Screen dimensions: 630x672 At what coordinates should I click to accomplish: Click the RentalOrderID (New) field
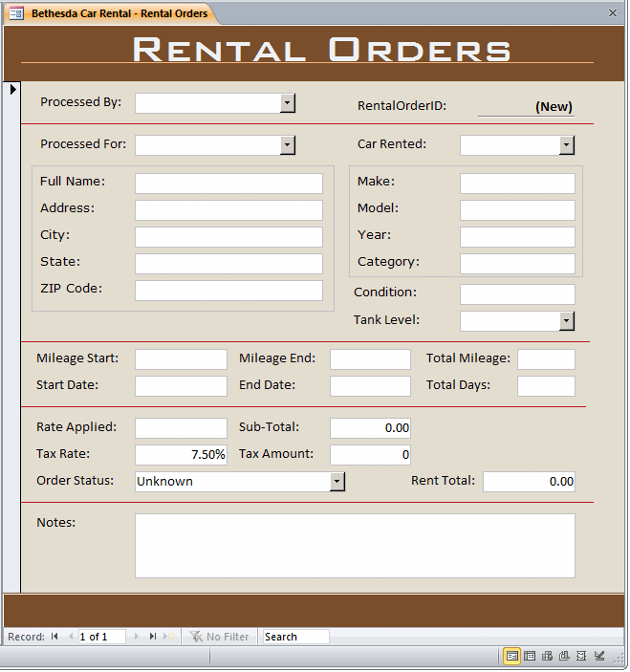click(x=527, y=106)
